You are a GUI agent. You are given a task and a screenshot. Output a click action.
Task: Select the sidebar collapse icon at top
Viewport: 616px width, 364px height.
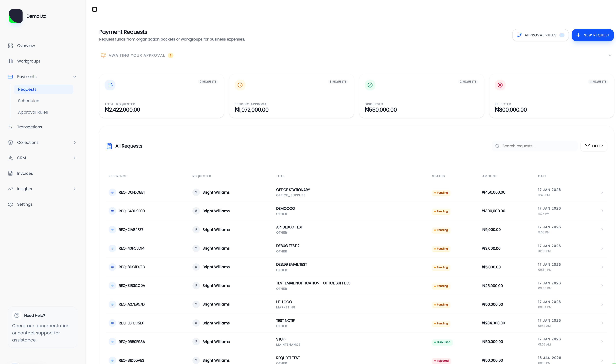coord(95,9)
